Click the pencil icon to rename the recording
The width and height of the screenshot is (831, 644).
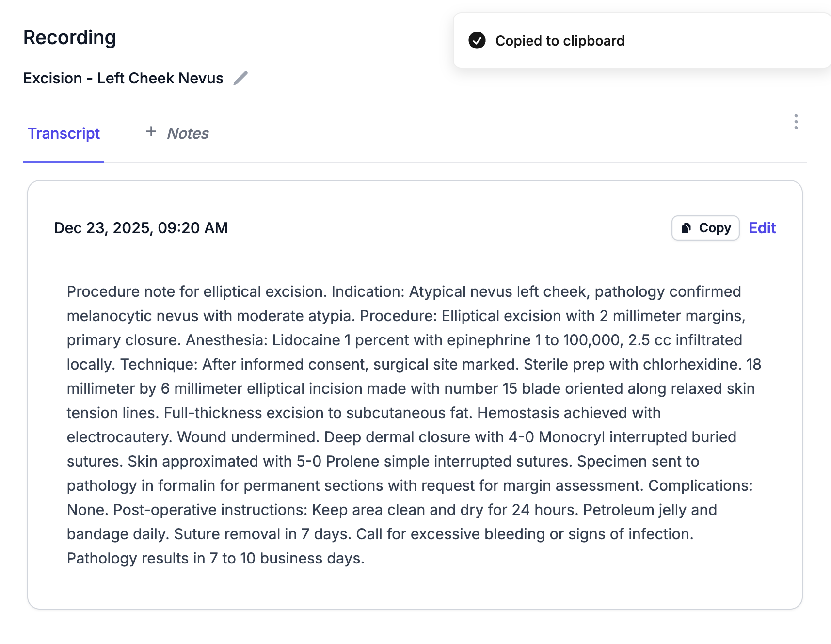coord(240,78)
